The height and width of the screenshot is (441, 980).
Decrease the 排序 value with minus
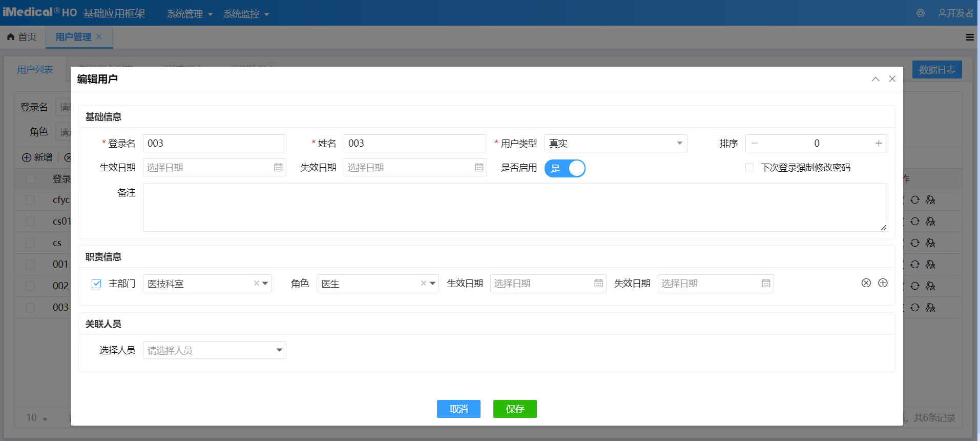(755, 143)
